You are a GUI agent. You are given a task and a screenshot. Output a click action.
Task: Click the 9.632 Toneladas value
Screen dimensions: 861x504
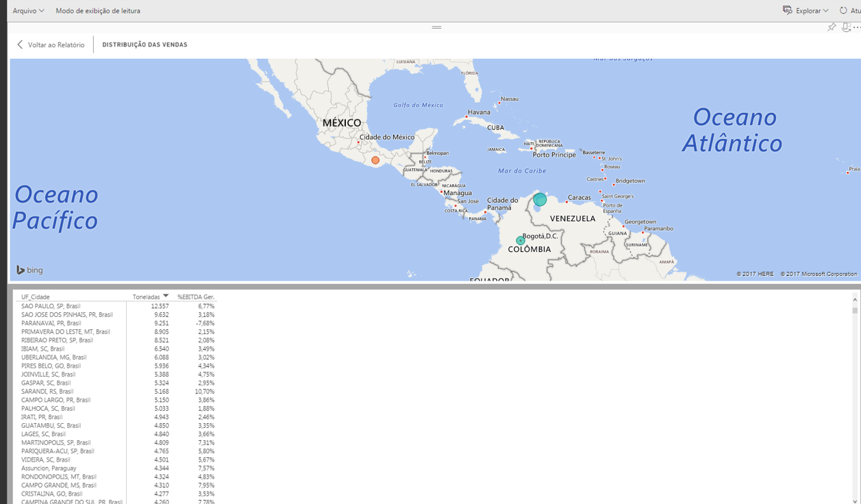161,315
